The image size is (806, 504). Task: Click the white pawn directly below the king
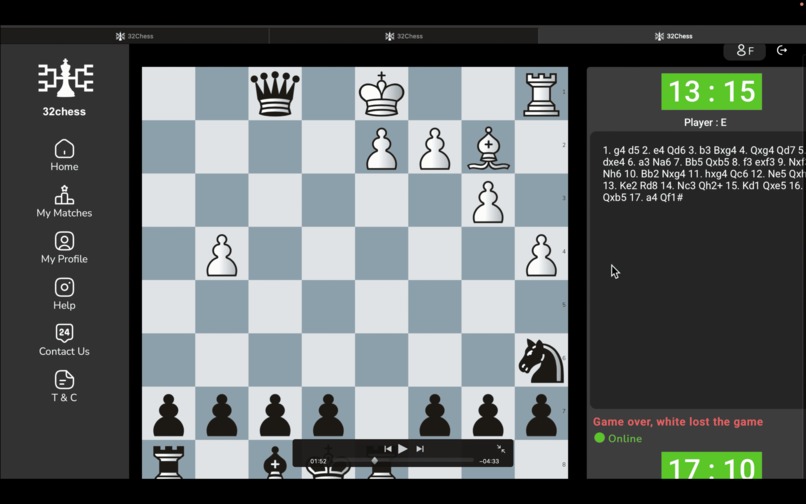[x=381, y=149]
